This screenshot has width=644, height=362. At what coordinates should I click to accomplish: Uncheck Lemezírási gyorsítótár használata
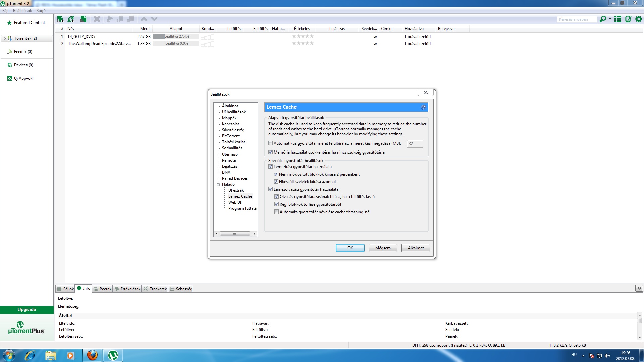pos(270,167)
